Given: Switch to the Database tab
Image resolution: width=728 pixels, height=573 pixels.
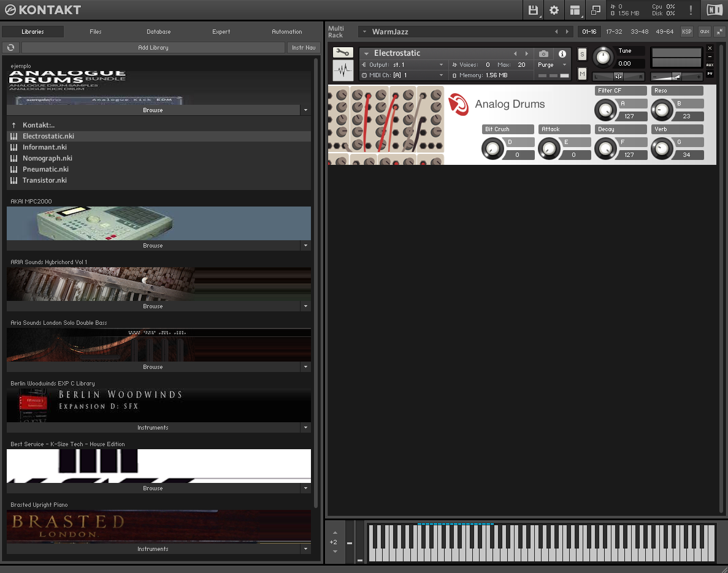Looking at the screenshot, I should (159, 31).
